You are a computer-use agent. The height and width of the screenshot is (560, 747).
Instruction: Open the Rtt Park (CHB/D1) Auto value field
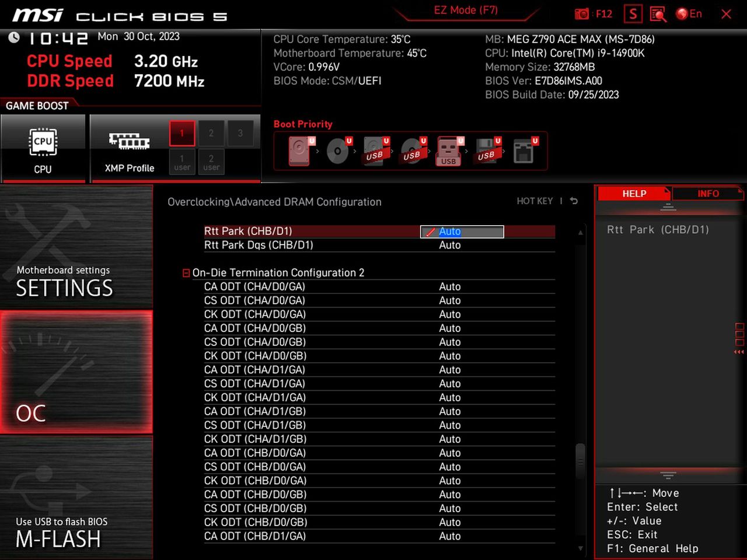(x=462, y=232)
